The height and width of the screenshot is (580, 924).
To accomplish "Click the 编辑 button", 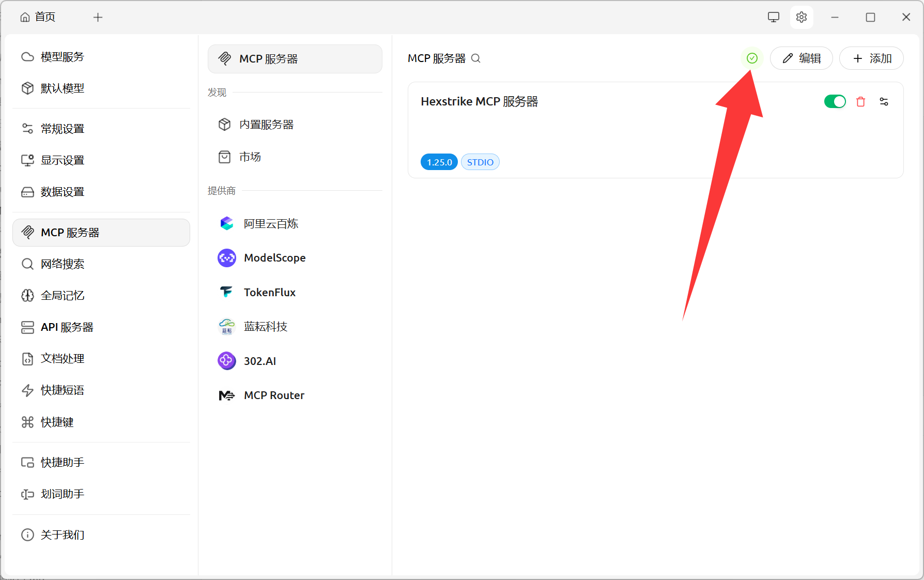I will click(x=801, y=58).
